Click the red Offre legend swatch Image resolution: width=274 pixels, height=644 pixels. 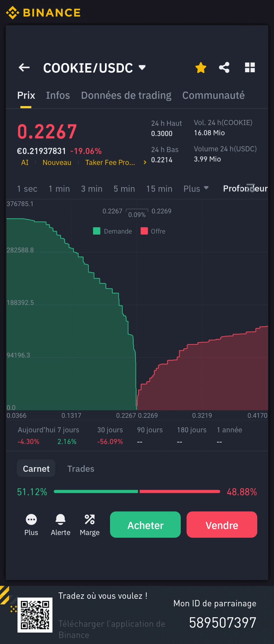[144, 231]
